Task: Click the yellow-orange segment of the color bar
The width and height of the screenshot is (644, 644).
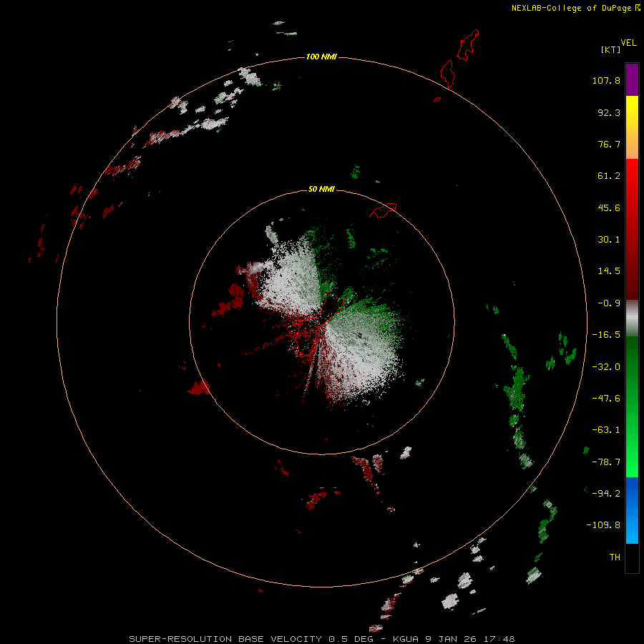Action: pyautogui.click(x=632, y=127)
